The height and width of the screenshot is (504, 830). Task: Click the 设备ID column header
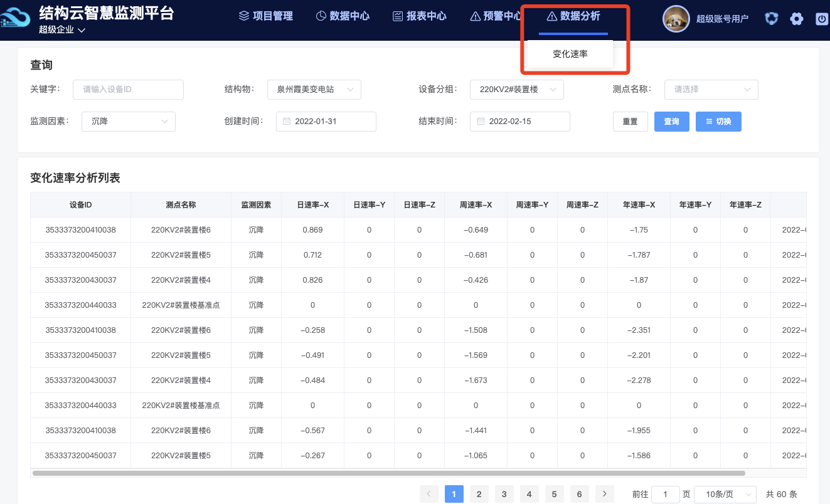tap(81, 205)
